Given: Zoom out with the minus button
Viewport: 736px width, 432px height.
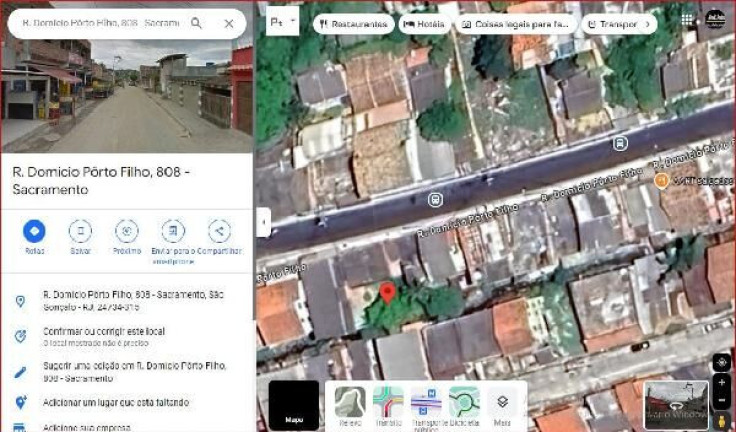Looking at the screenshot, I should [x=722, y=401].
